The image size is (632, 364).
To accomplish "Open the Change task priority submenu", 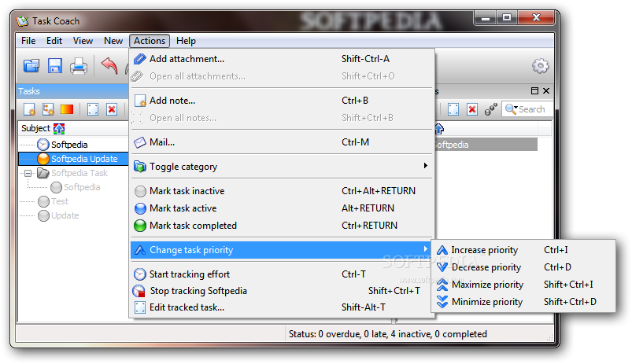I will tap(282, 250).
